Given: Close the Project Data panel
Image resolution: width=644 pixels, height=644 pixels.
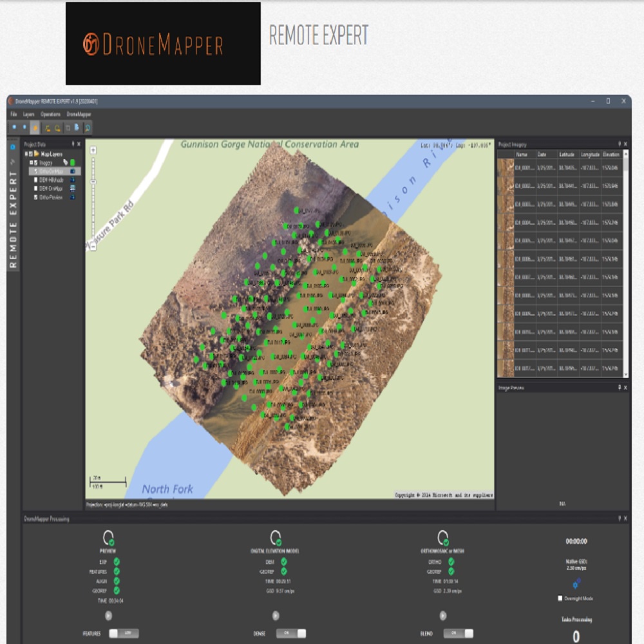Looking at the screenshot, I should point(79,144).
